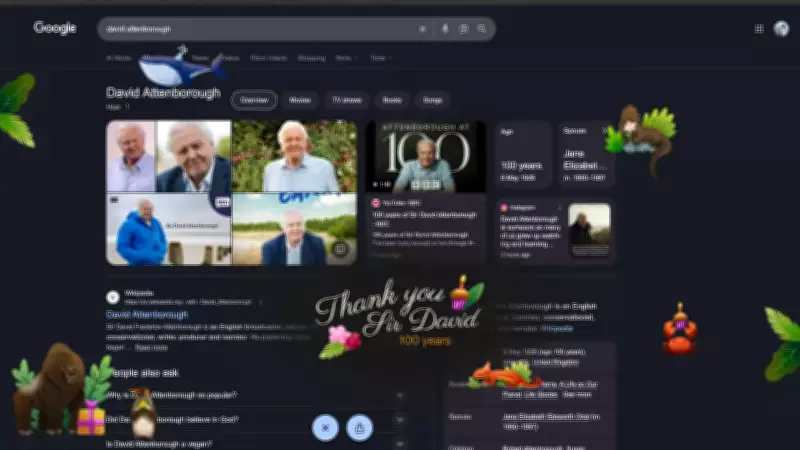This screenshot has width=800, height=450.
Task: Expand the Why is David Attenborough so popular question
Action: coord(256,395)
